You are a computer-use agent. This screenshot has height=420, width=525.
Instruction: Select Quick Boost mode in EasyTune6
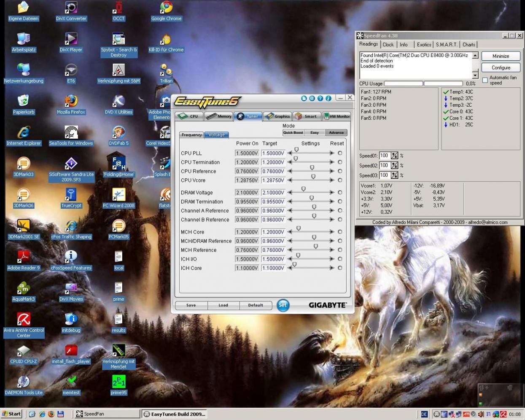point(293,132)
